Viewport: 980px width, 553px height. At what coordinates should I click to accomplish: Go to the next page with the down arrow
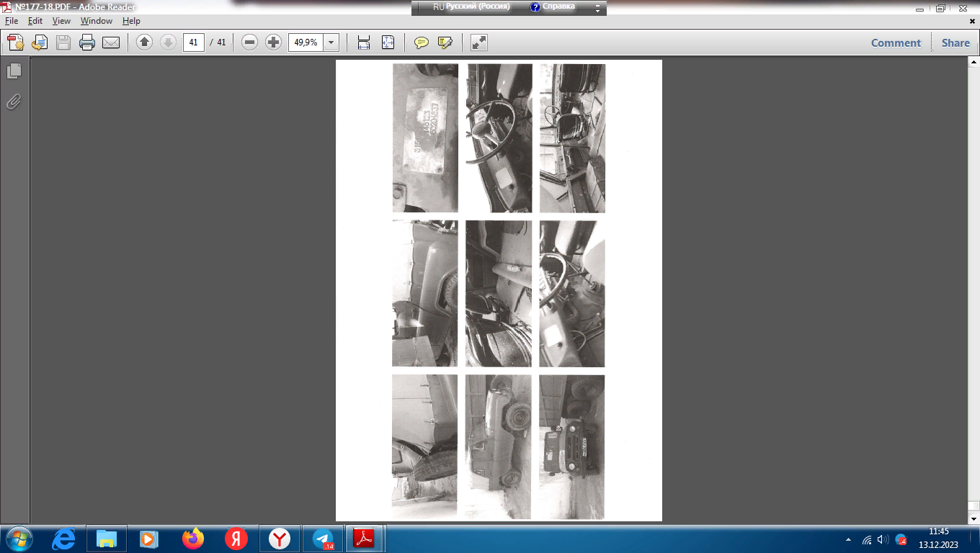pyautogui.click(x=168, y=42)
